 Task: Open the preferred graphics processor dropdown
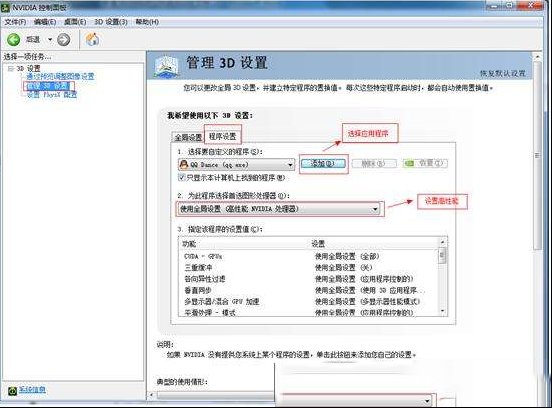[x=279, y=209]
